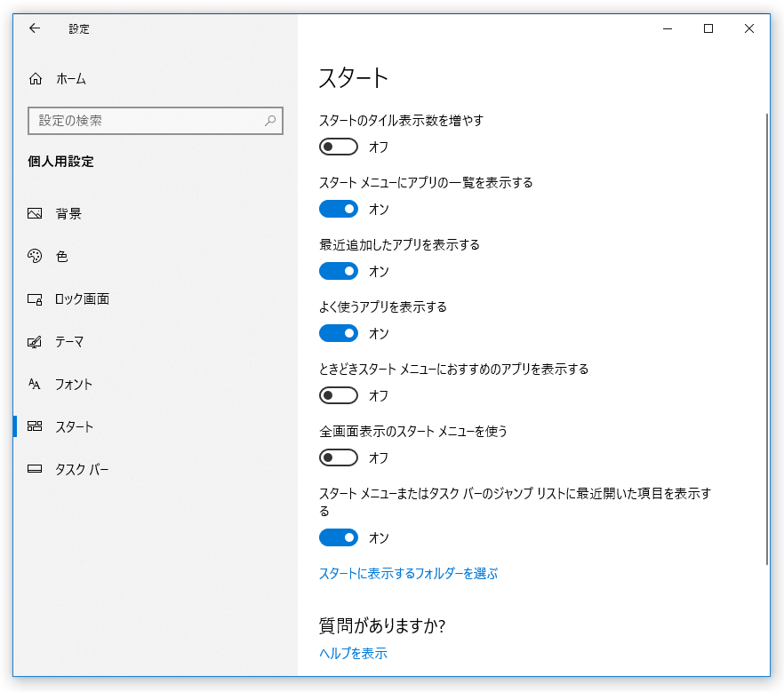
Task: Click the search magnifier icon
Action: pyautogui.click(x=270, y=121)
